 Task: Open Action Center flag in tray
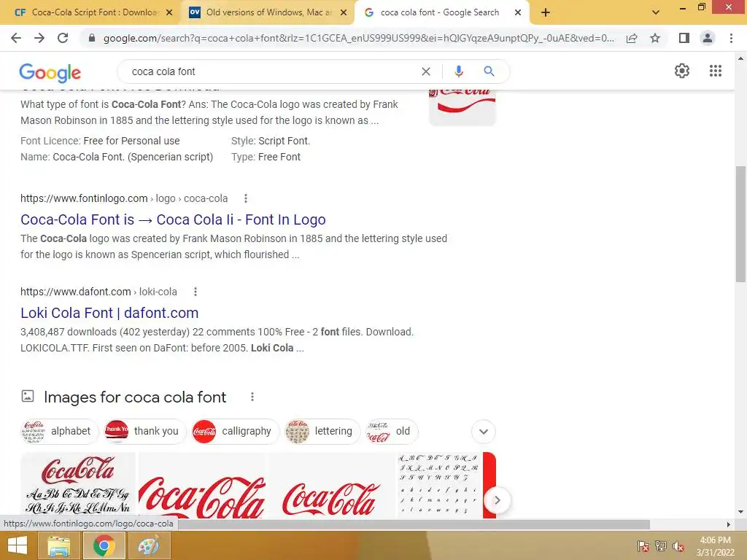643,546
